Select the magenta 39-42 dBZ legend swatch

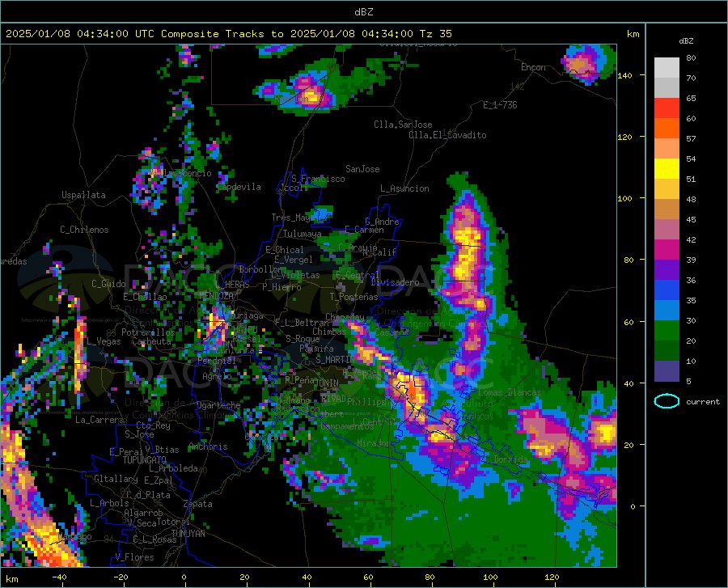667,250
